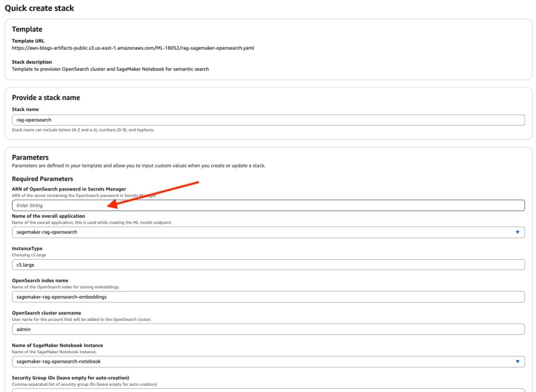
Task: Click the 'Stack name' label
Action: coord(25,109)
